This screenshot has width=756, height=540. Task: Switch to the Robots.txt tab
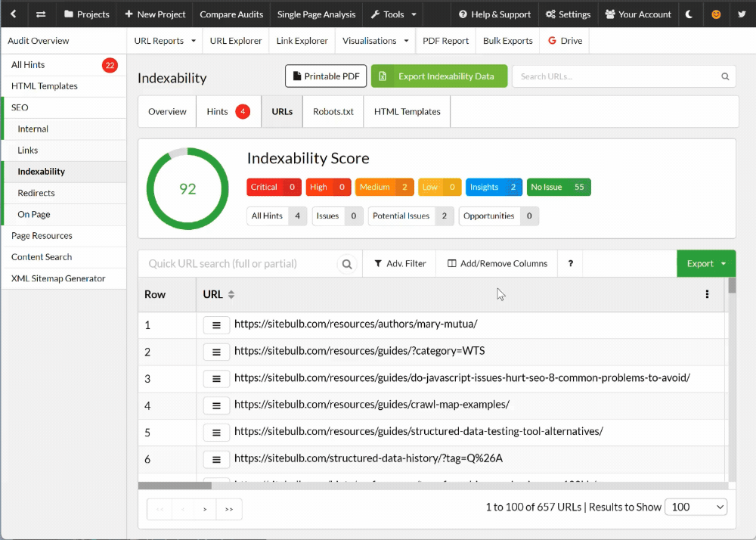(333, 112)
